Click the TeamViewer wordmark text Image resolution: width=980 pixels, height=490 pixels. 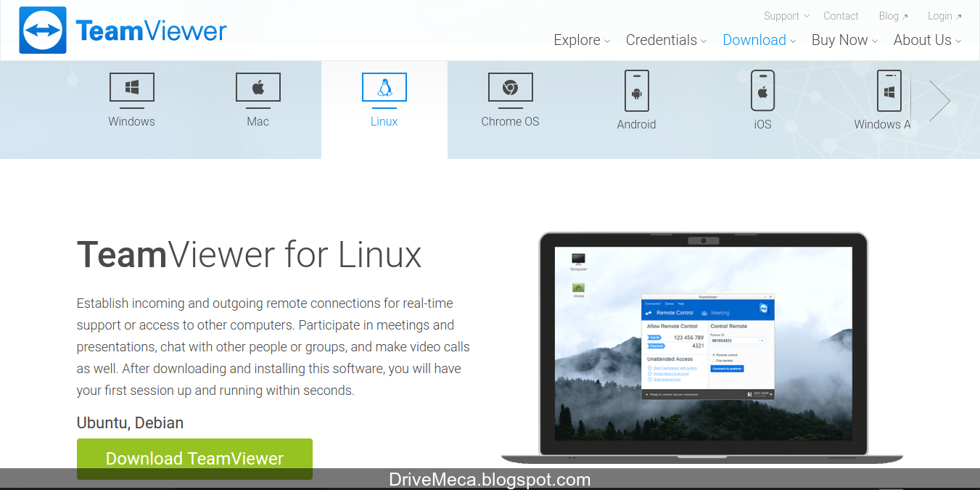[x=151, y=31]
